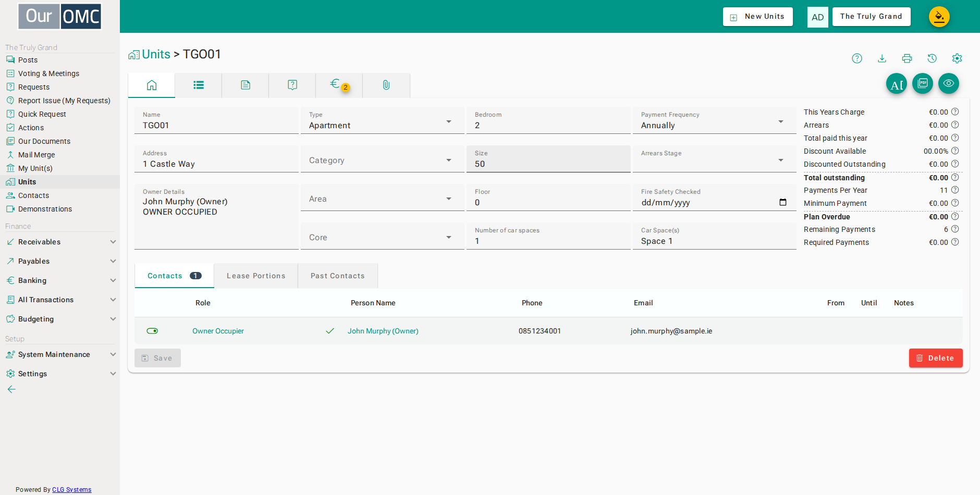Expand the Payables menu
Viewport: 980px width, 495px height.
click(60, 261)
